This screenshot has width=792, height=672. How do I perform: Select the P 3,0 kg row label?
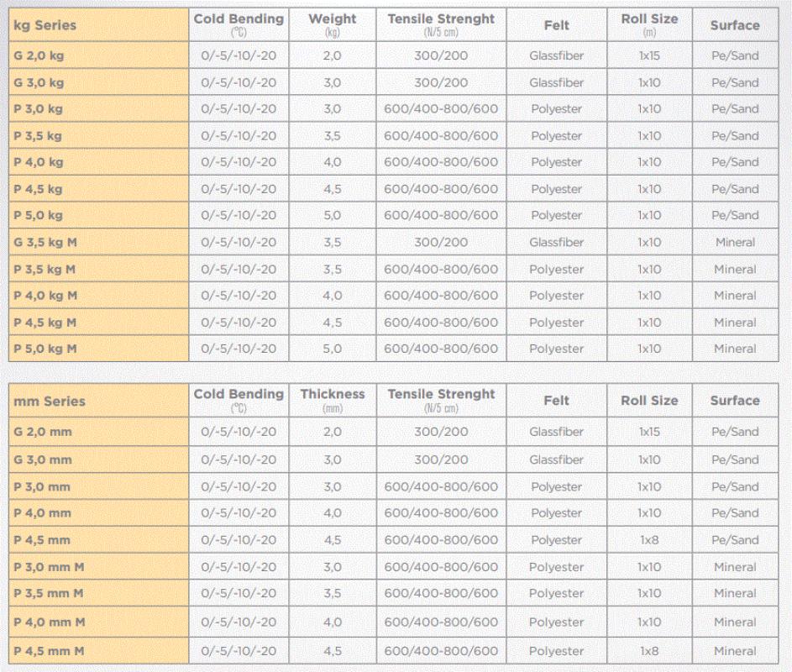point(39,109)
